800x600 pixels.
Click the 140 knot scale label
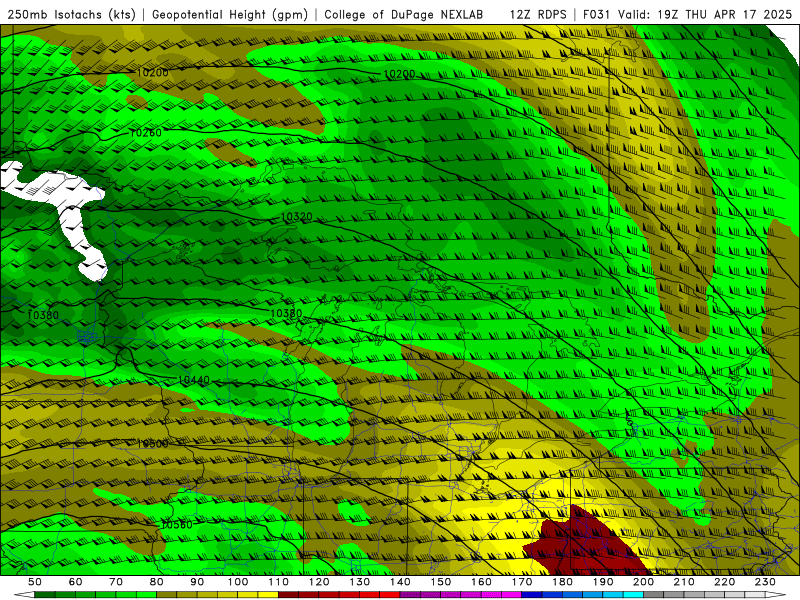[400, 582]
